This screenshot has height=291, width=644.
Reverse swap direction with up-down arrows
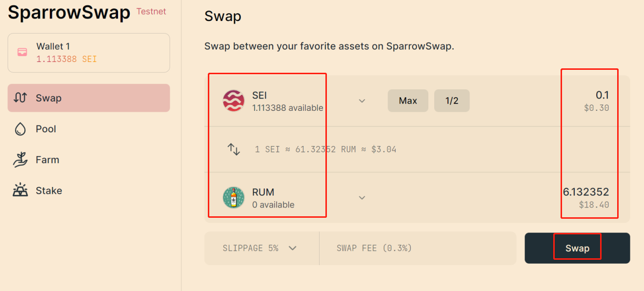point(234,149)
